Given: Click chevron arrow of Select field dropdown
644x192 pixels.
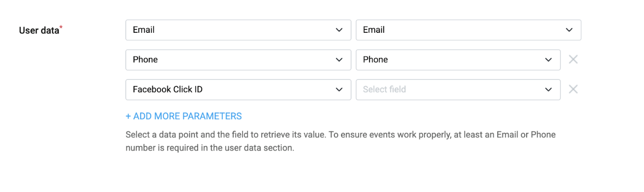Looking at the screenshot, I should pos(549,89).
